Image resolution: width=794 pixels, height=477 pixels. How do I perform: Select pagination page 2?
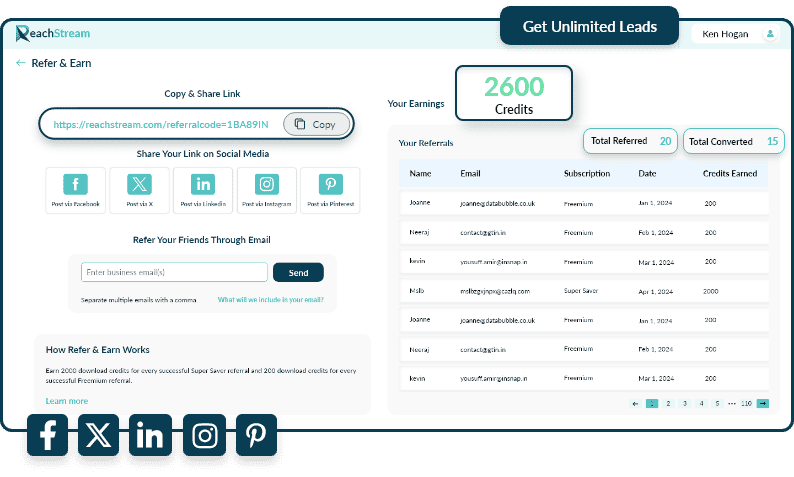click(668, 404)
